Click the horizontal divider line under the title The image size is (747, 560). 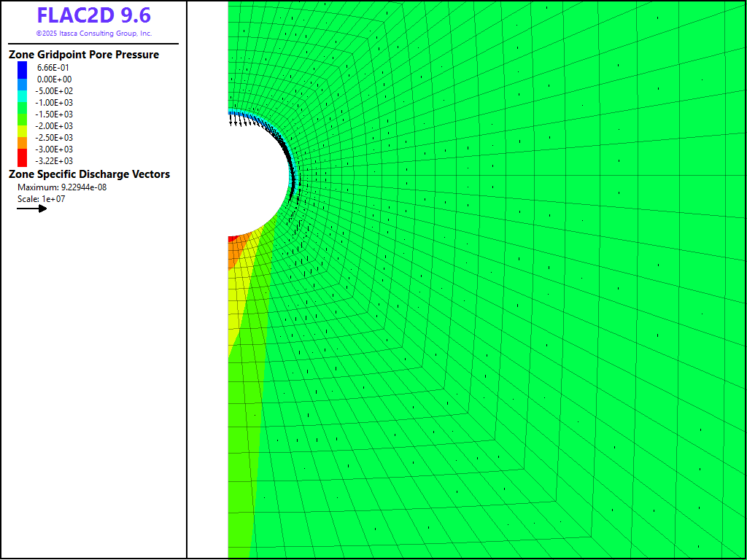coord(93,44)
